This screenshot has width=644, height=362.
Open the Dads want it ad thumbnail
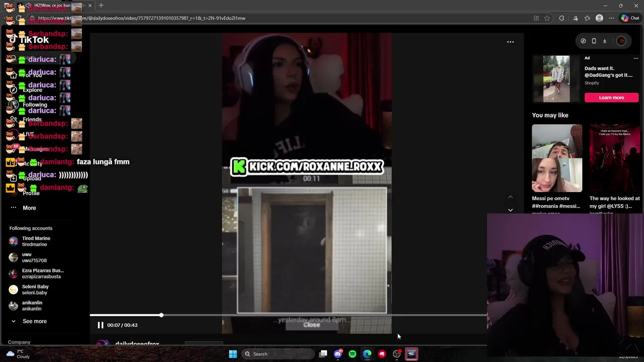[x=556, y=79]
